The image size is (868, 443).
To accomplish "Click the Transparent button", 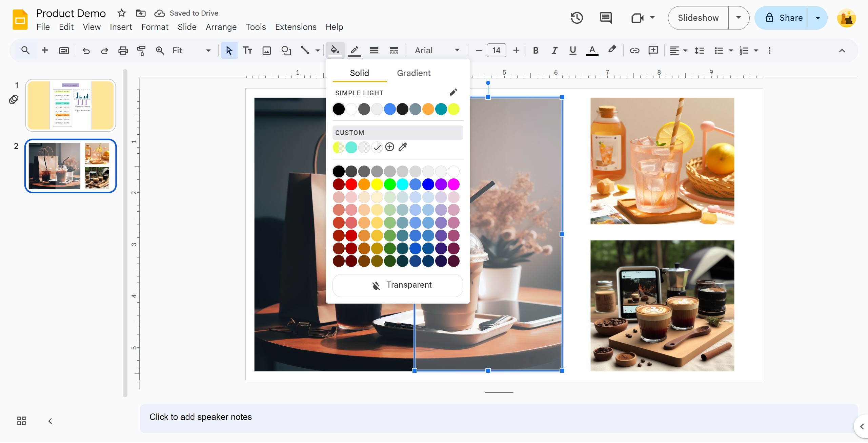I will pyautogui.click(x=398, y=285).
